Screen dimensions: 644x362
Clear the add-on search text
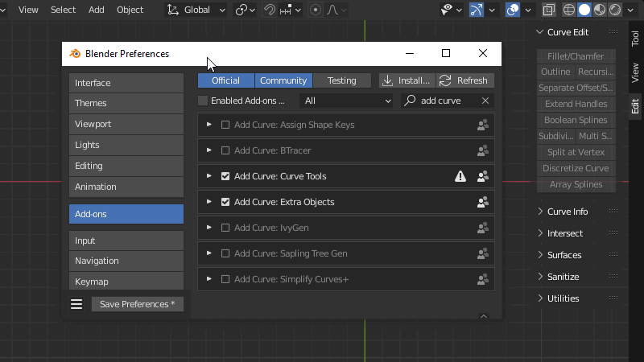point(485,101)
